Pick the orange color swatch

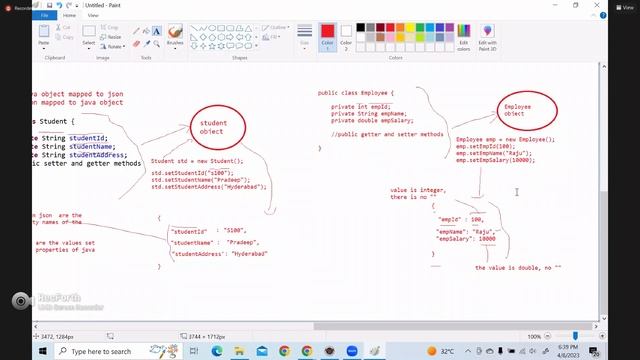400,27
